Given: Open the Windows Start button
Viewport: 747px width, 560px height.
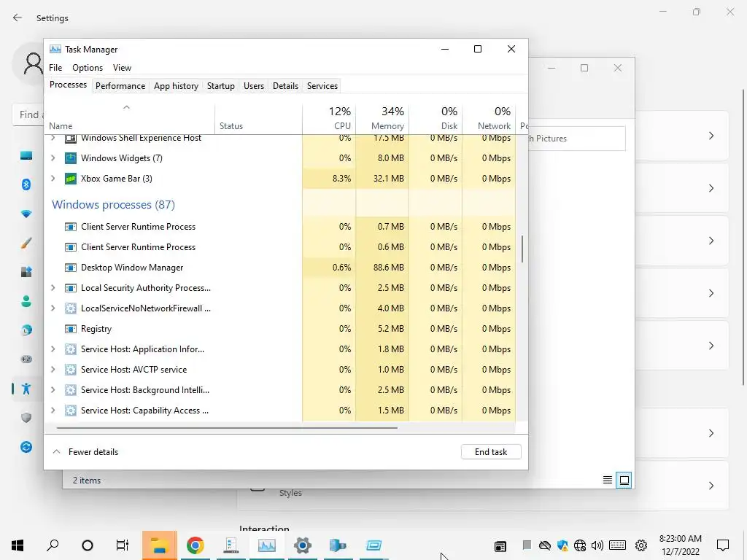Looking at the screenshot, I should pyautogui.click(x=18, y=545).
